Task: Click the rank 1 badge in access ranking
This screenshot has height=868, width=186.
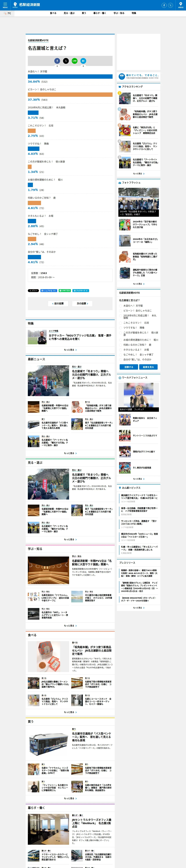Action: 120,93
